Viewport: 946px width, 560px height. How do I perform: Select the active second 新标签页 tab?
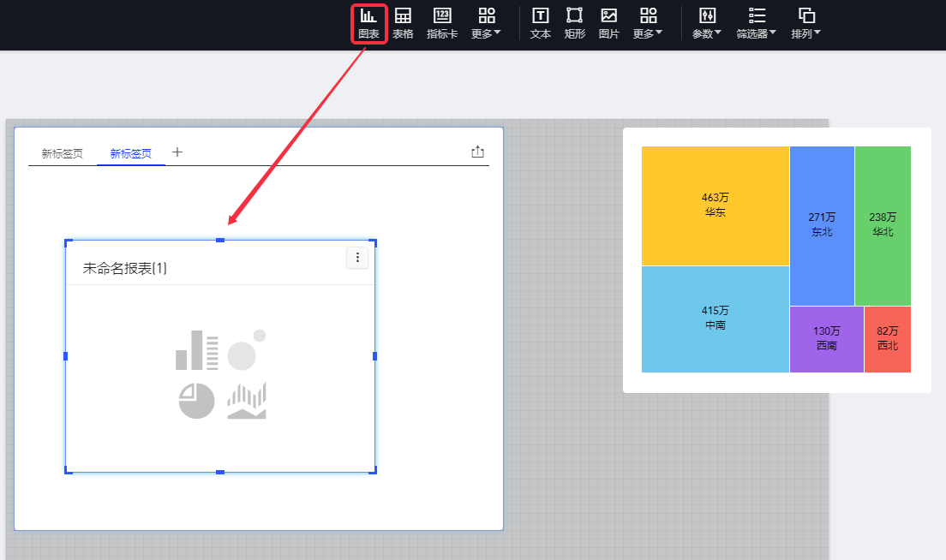tap(131, 154)
